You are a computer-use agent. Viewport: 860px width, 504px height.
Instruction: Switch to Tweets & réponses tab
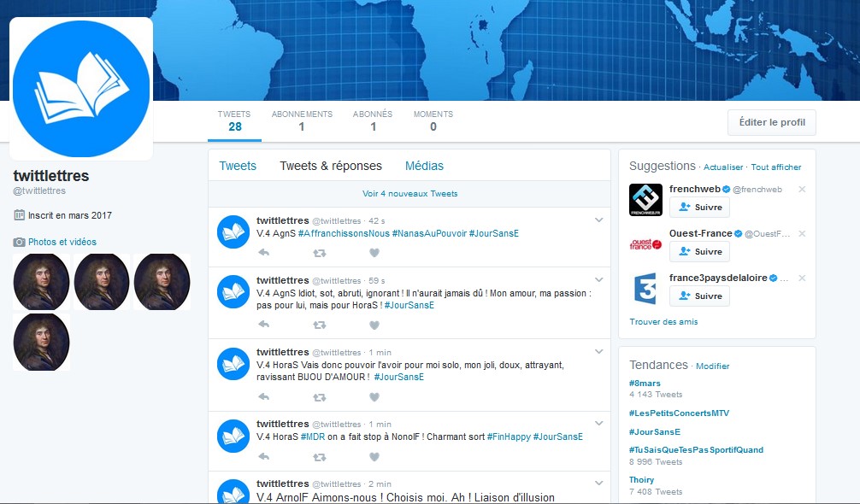coord(331,166)
